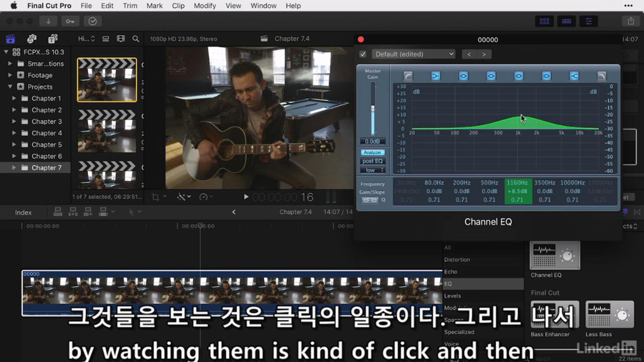This screenshot has width=644, height=362.
Task: Toggle the browser layout button
Action: click(544, 21)
